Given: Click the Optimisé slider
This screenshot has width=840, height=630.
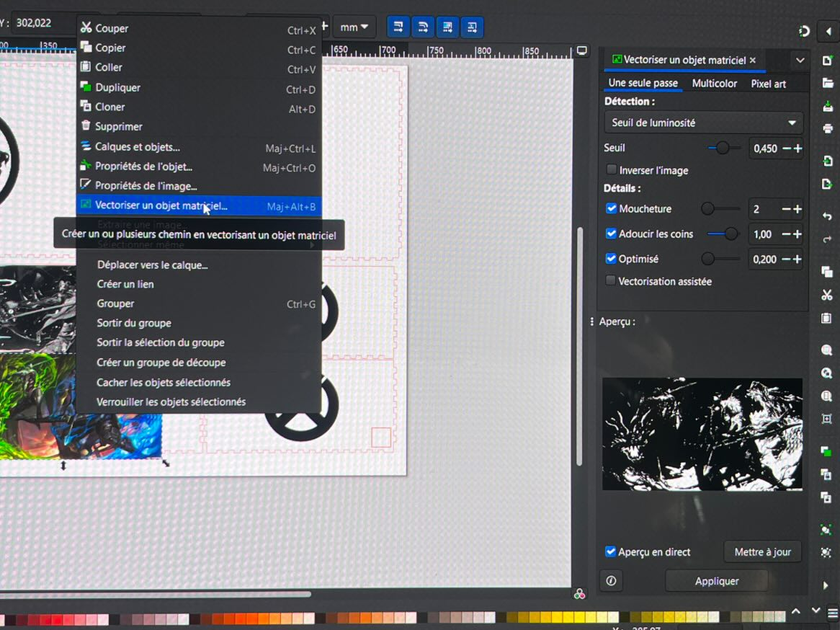Looking at the screenshot, I should [721, 259].
